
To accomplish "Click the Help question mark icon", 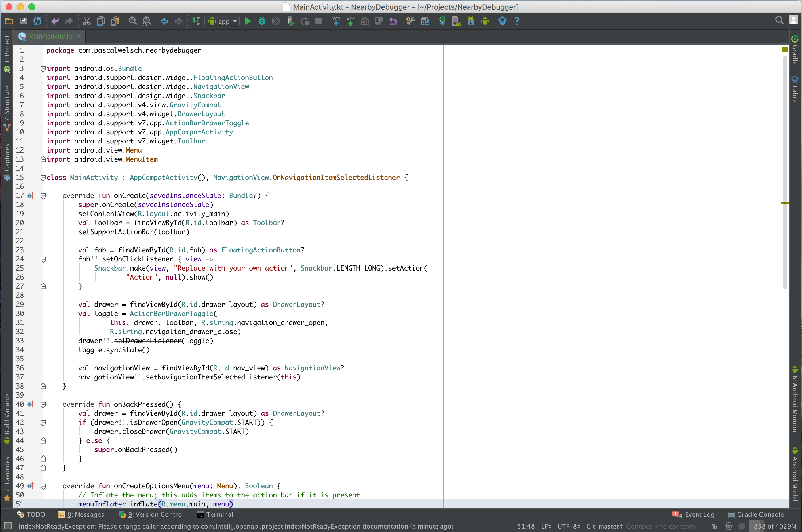I will point(517,21).
